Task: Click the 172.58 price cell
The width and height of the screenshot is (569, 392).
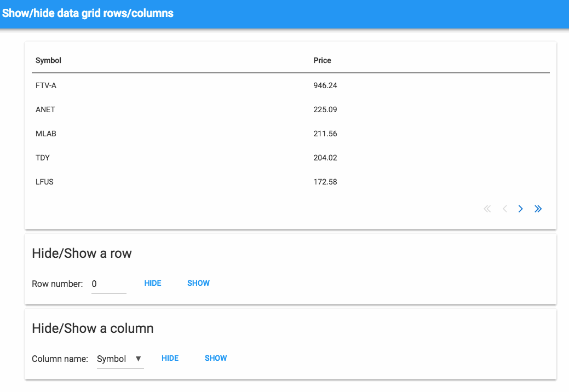Action: 325,182
